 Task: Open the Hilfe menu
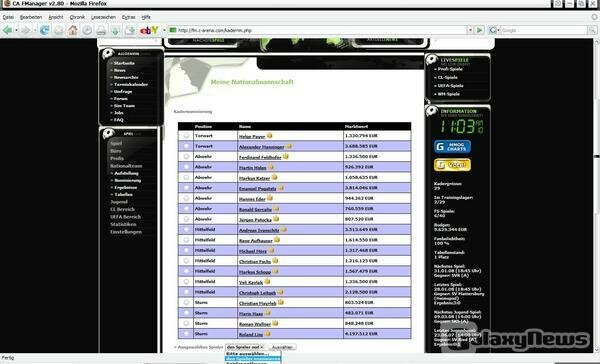pos(146,17)
